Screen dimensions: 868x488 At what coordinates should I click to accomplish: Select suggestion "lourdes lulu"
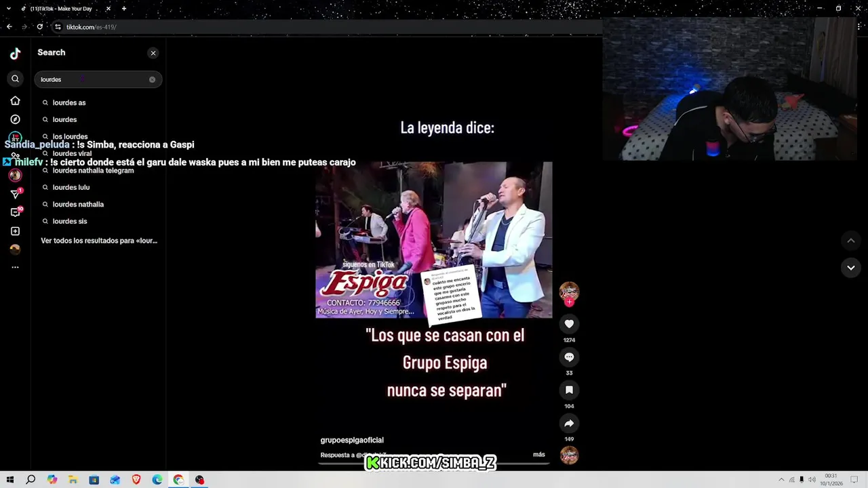(x=71, y=187)
